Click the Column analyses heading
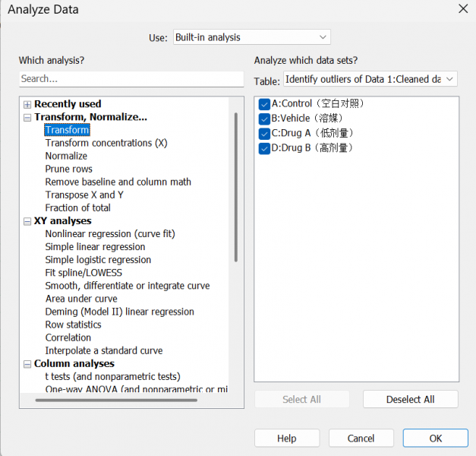Screen dimensions: 476x456 point(74,363)
